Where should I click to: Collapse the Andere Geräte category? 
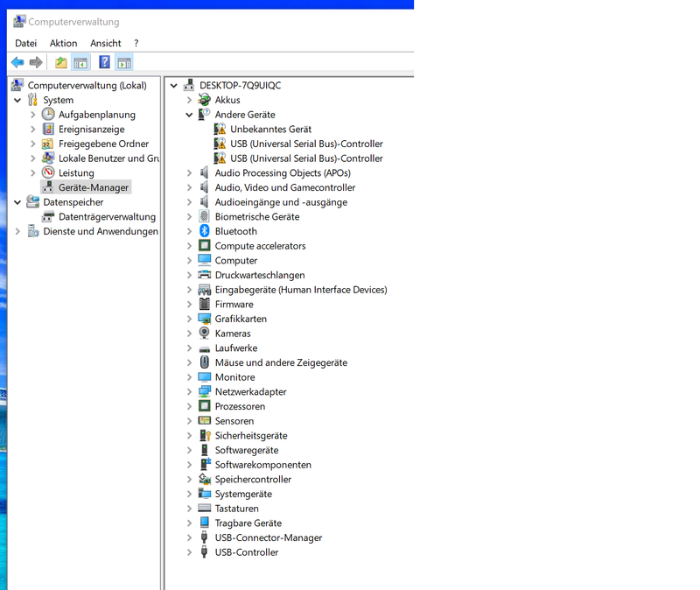(189, 115)
